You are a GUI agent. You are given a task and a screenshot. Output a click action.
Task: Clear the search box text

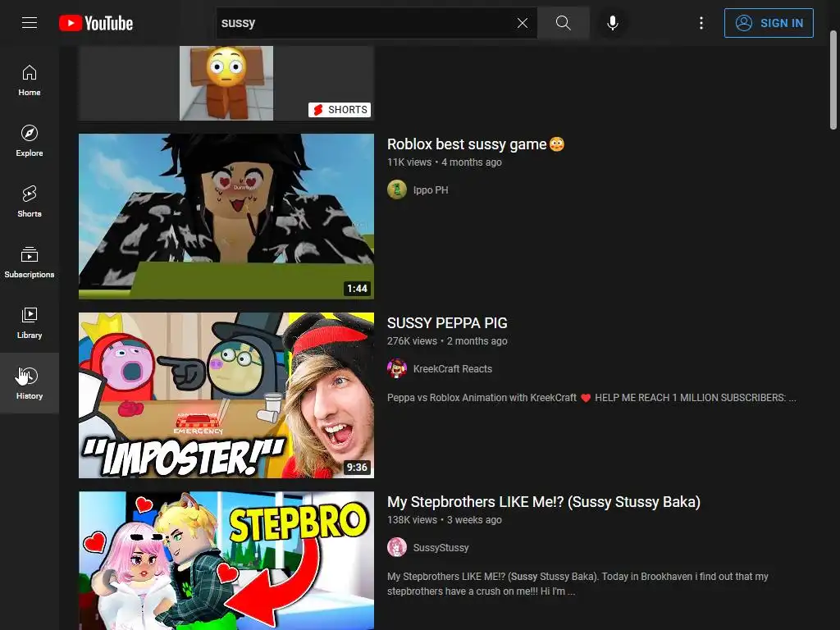[x=523, y=22]
